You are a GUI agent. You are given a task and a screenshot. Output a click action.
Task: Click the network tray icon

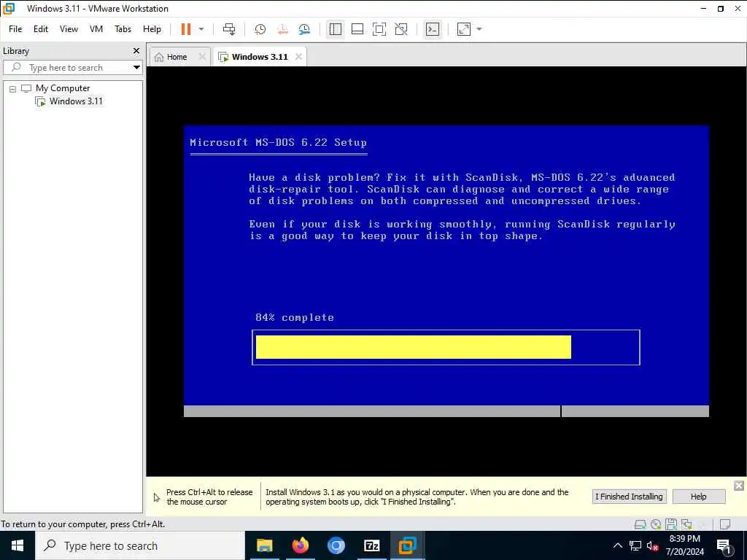click(635, 545)
